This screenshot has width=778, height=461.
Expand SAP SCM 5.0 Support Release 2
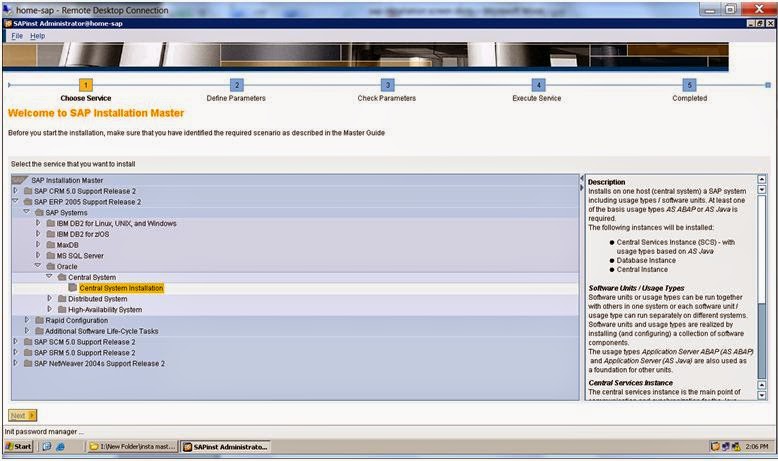click(15, 341)
